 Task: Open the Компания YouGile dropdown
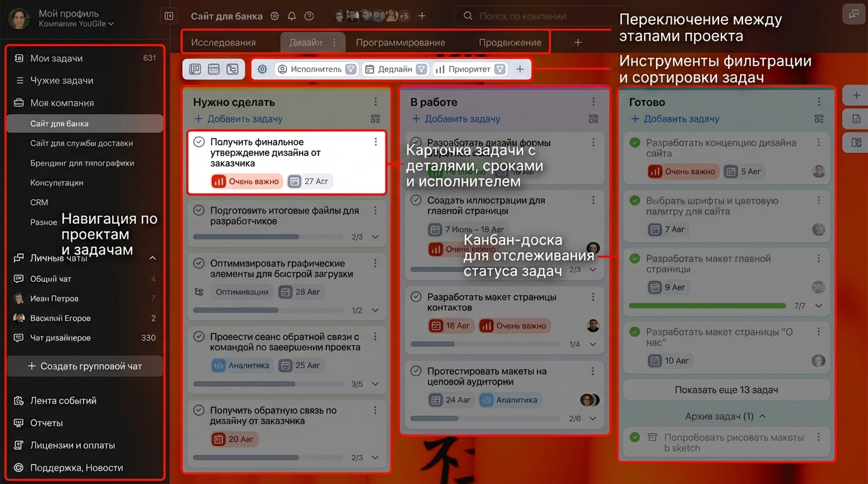coord(76,24)
